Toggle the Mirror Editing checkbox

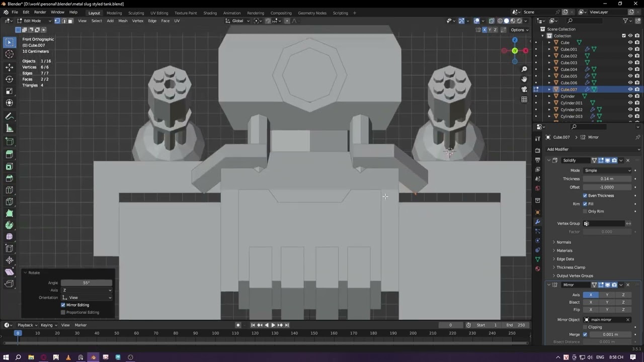coord(63,305)
